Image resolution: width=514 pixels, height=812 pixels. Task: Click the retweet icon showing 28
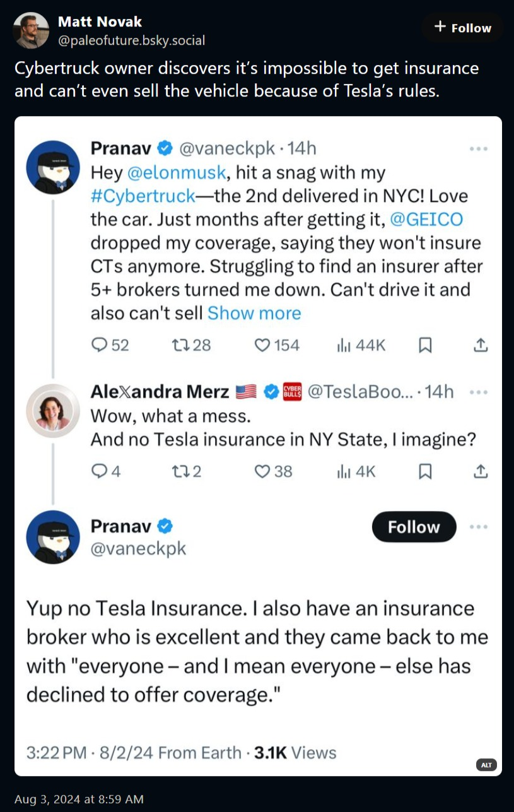[180, 345]
